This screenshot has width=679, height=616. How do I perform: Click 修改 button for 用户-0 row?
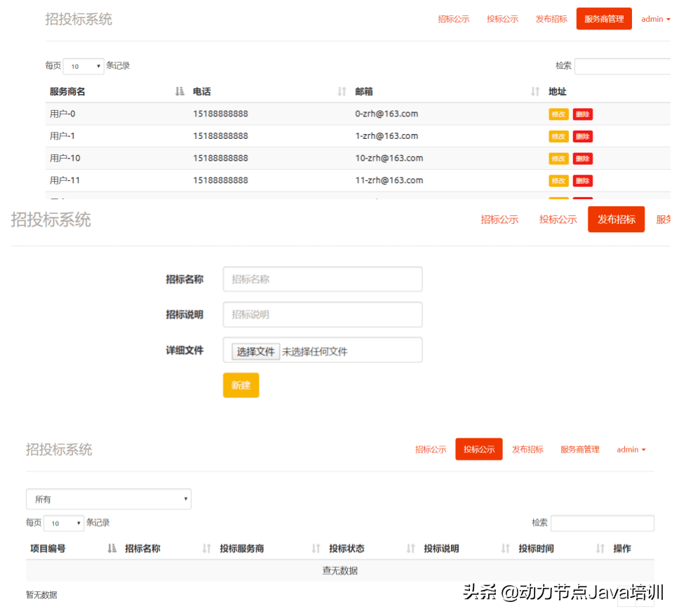[558, 114]
